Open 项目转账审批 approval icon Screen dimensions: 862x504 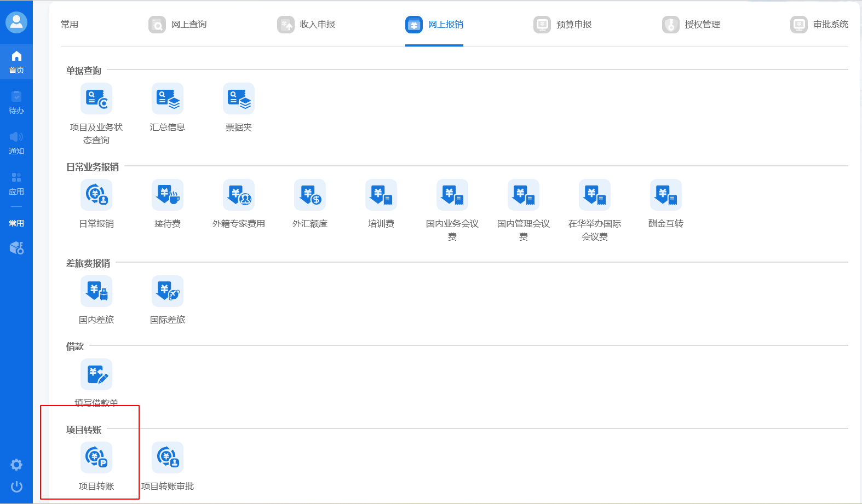point(168,457)
